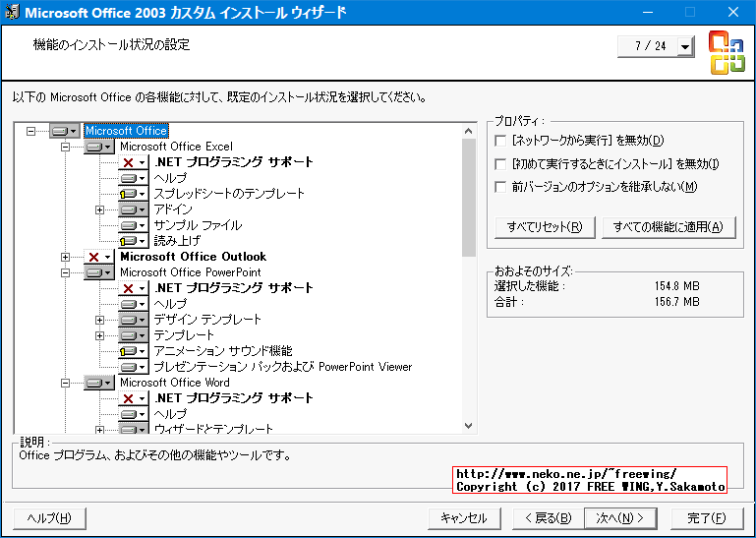756x538 pixels.
Task: Collapse the Microsoft Office PowerPoint node
Action: click(65, 272)
